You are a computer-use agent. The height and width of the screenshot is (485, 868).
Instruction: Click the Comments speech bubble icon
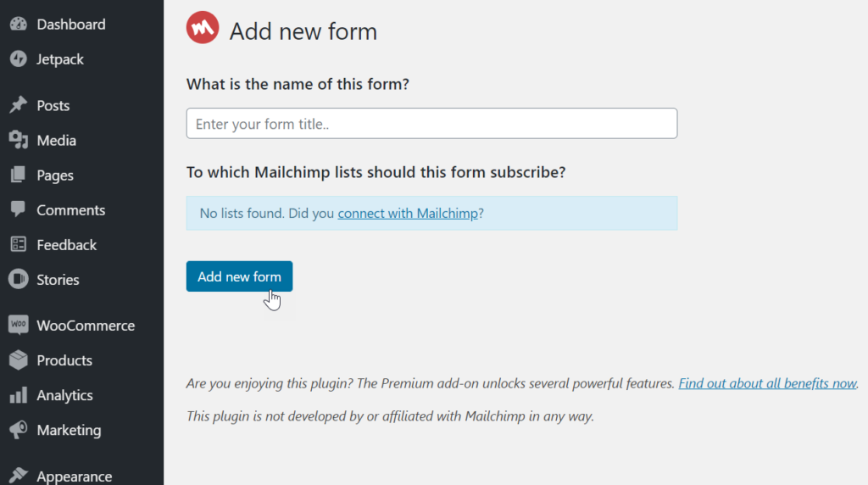point(18,209)
